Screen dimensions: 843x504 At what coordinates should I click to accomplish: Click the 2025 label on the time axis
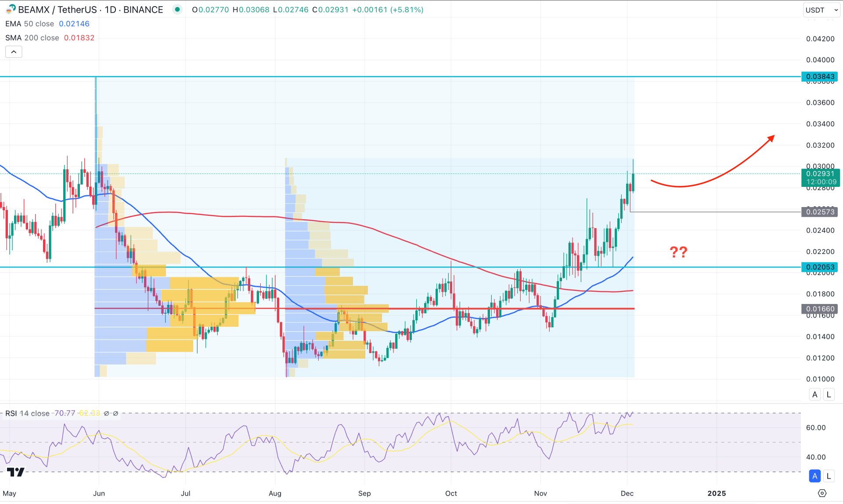(x=717, y=493)
